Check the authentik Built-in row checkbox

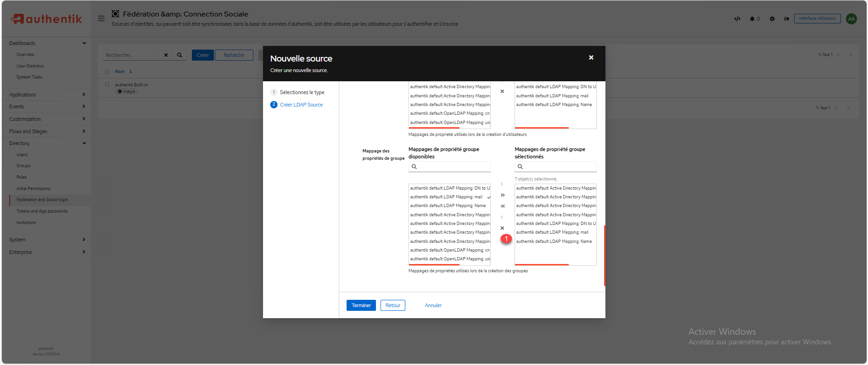107,84
